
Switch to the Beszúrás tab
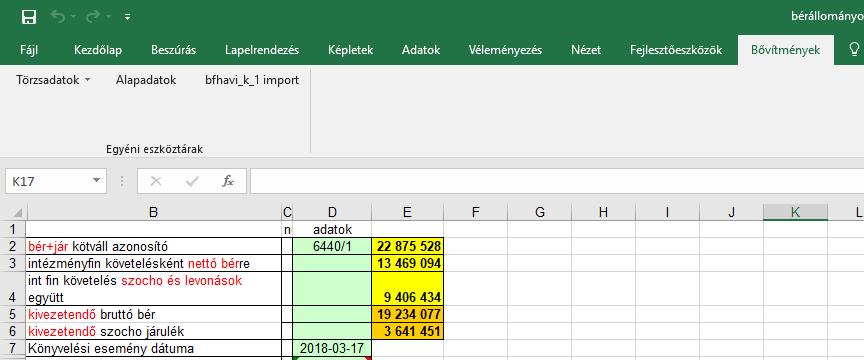174,50
